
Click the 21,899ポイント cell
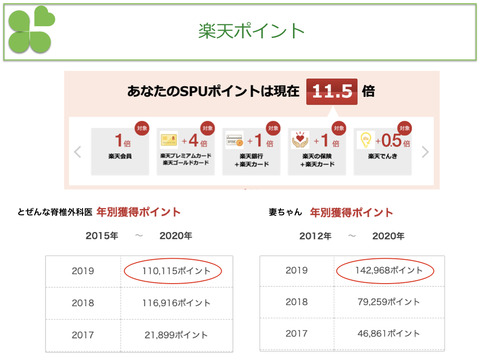[x=176, y=335]
